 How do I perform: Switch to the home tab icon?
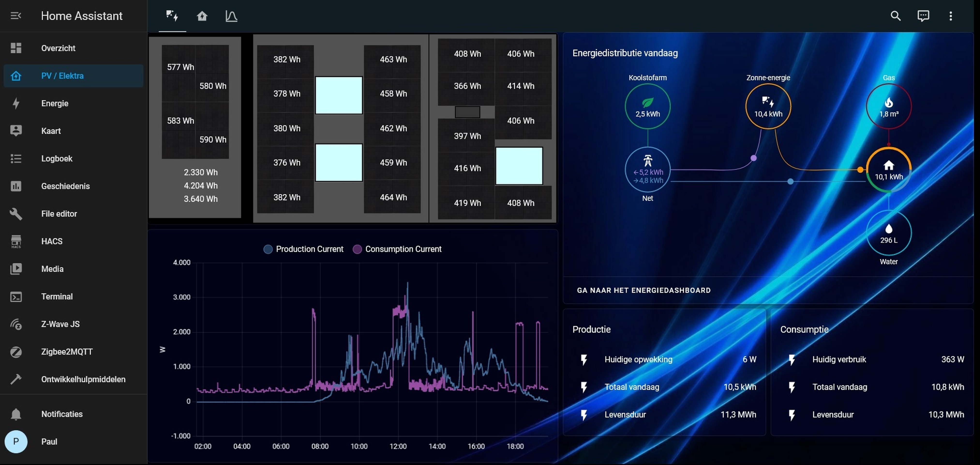202,15
